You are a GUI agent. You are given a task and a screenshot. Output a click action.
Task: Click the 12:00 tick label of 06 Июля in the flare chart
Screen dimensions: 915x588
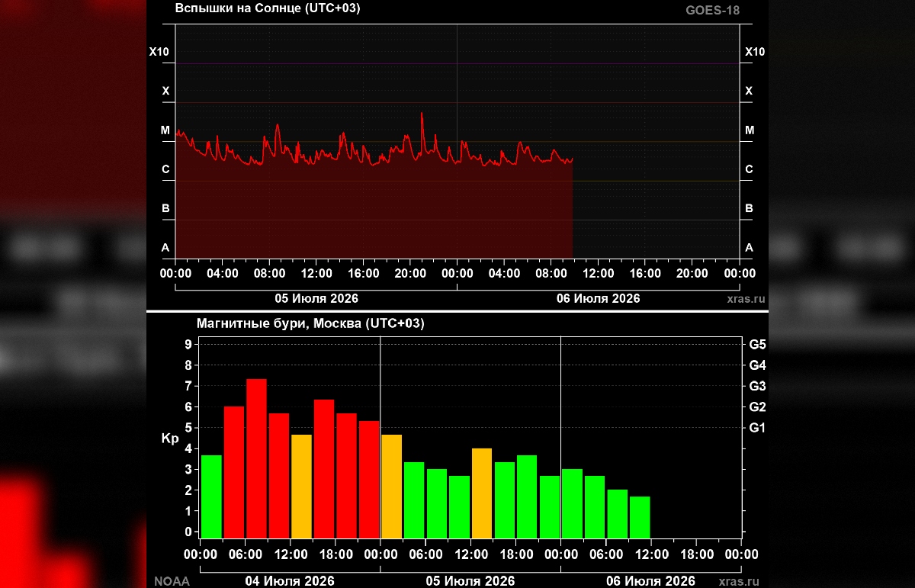click(x=599, y=273)
